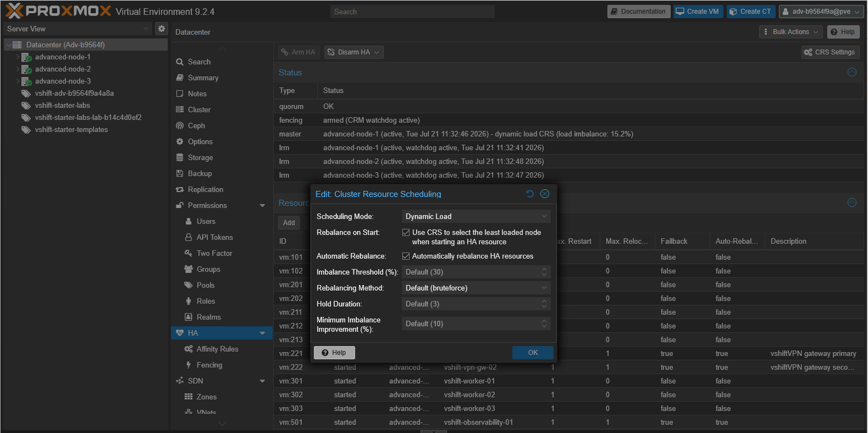Click the Realms address book icon

(189, 317)
